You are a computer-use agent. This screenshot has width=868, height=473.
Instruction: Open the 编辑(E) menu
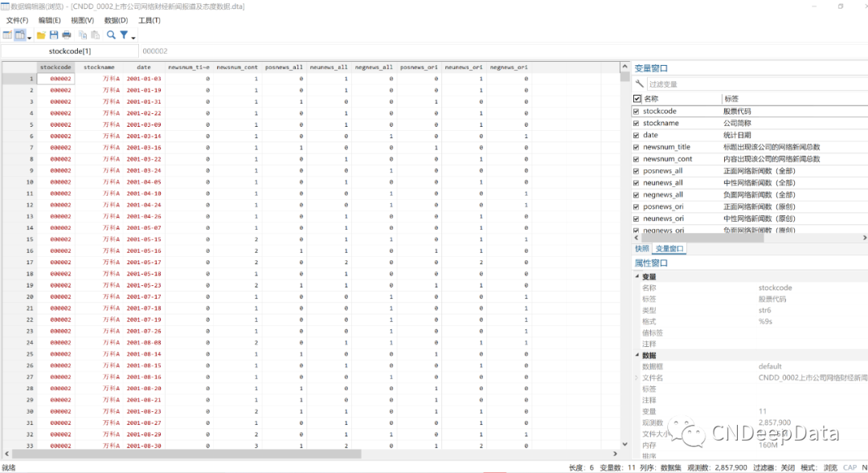pos(49,20)
